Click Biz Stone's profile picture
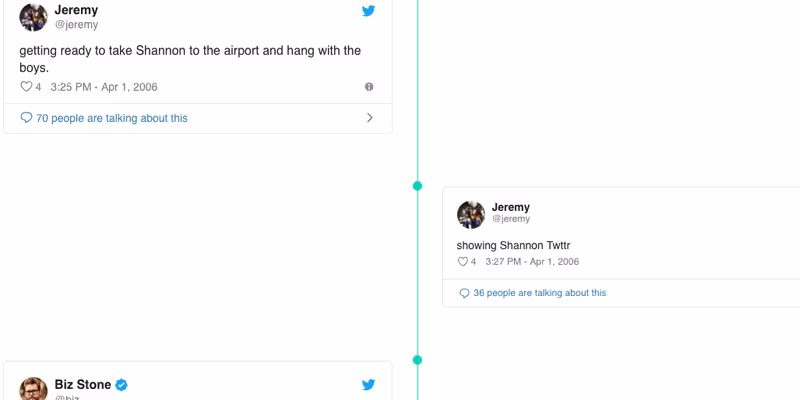800x400 pixels. 34,390
